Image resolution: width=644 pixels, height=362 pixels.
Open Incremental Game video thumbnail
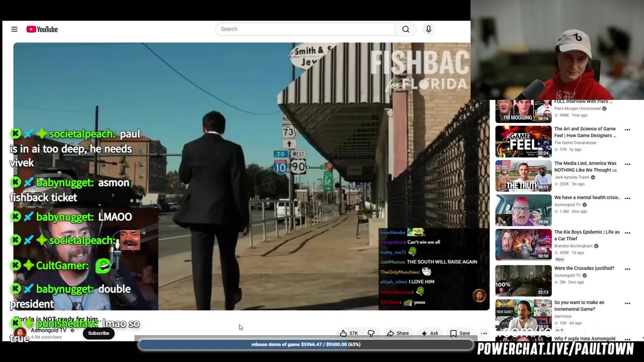pyautogui.click(x=523, y=314)
